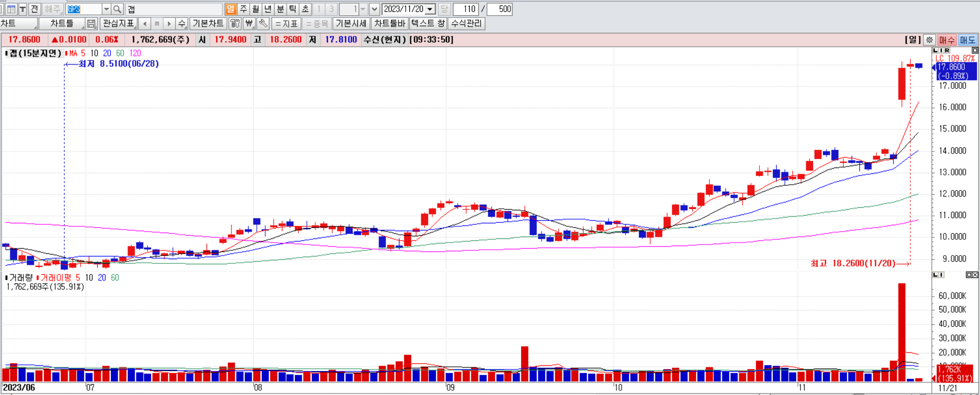Open the symbol code dropdown next to GPS
980x395 pixels.
[106, 9]
